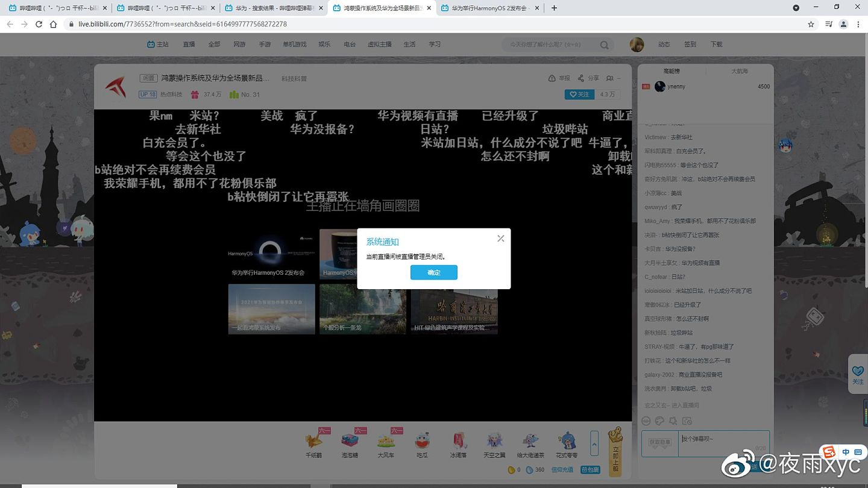The width and height of the screenshot is (868, 488).
Task: Open the 包裹 bag button
Action: pyautogui.click(x=591, y=470)
